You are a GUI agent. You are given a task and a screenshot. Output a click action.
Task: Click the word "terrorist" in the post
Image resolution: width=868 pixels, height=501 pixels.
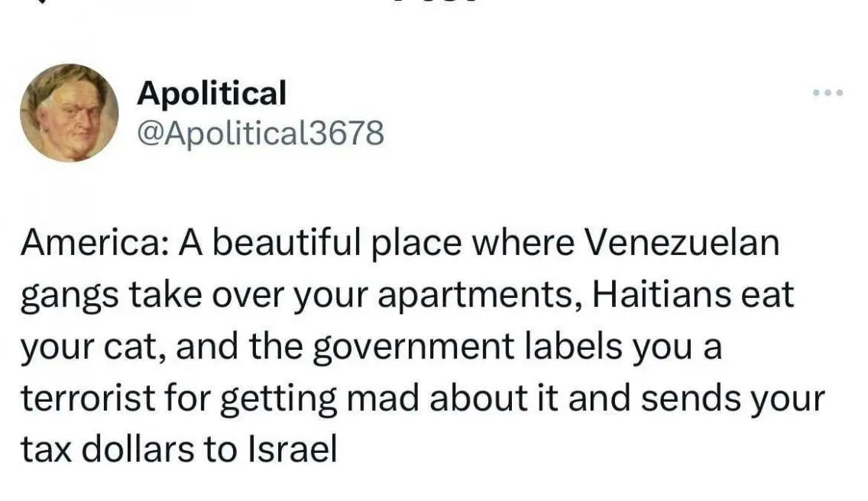pyautogui.click(x=87, y=399)
